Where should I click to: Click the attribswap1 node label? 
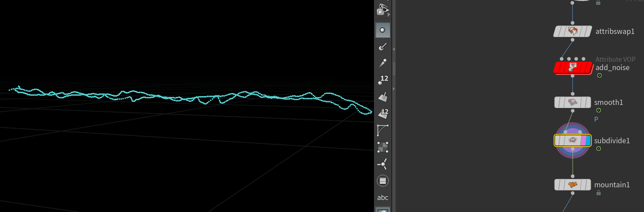[x=615, y=31]
